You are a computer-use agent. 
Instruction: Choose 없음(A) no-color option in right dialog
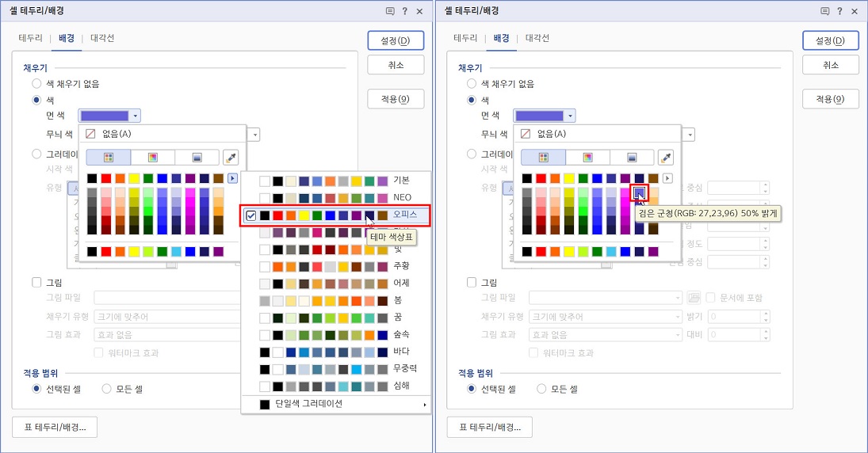(x=598, y=134)
